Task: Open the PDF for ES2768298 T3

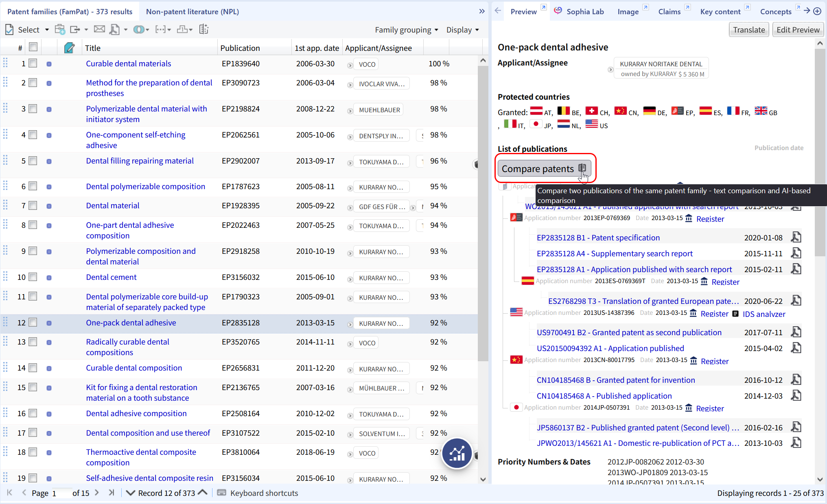Action: (x=796, y=301)
